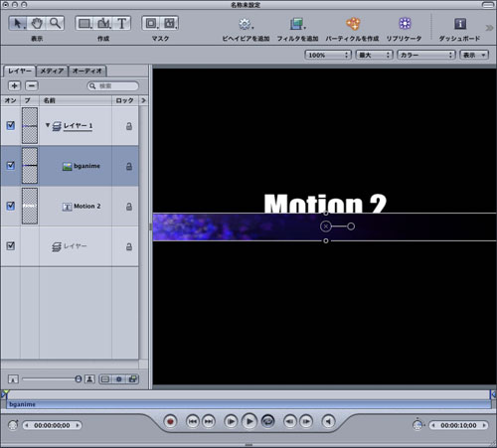Screen dimensions: 497x448
Task: Click the anchor point handle in canvas
Action: coord(326,226)
